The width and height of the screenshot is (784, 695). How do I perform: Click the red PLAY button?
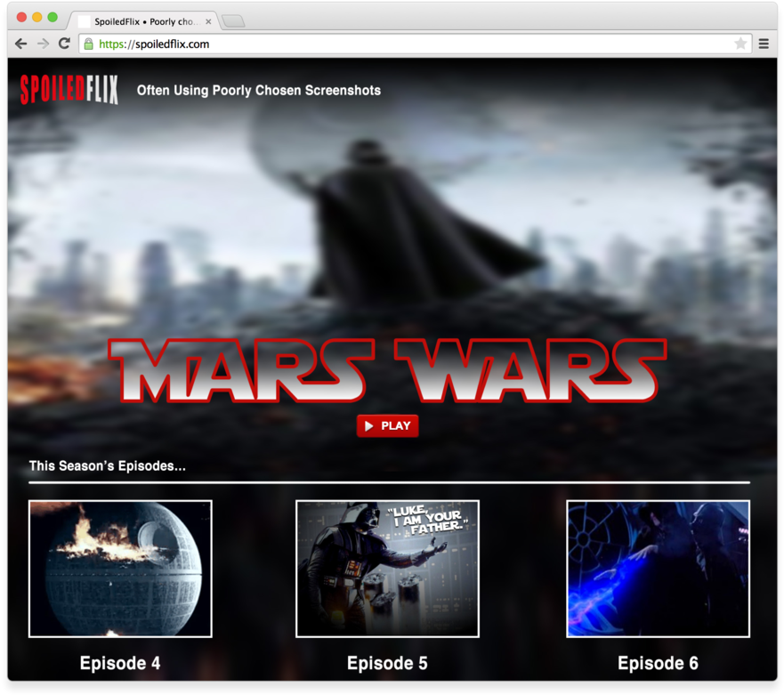click(x=387, y=425)
